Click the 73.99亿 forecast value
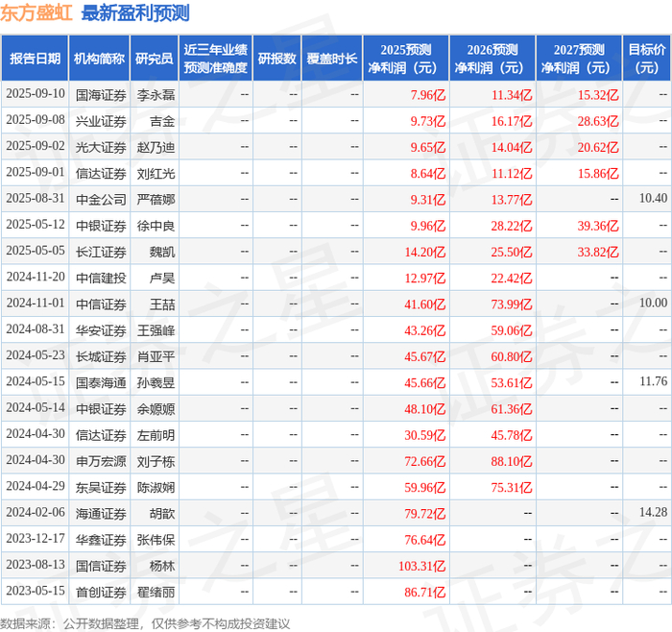 512,304
